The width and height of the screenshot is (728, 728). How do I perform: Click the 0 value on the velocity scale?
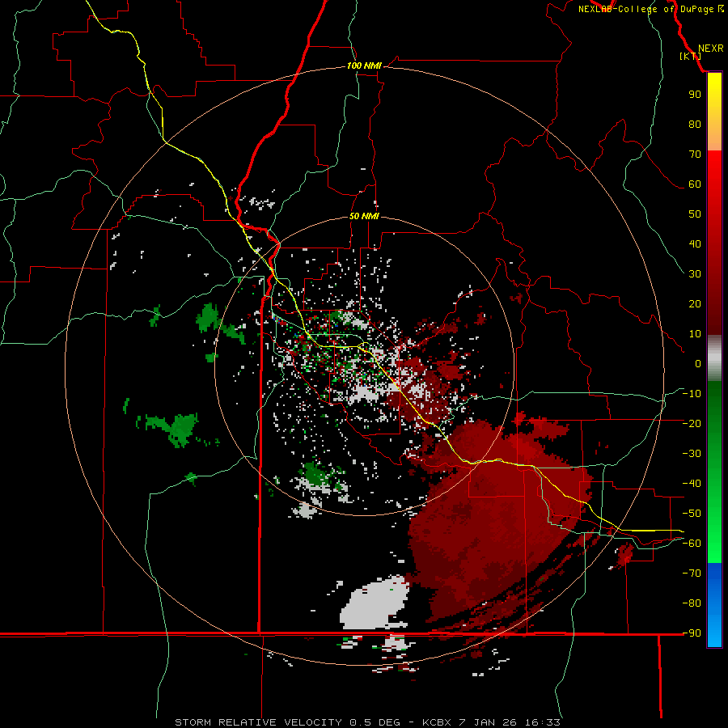coord(698,363)
